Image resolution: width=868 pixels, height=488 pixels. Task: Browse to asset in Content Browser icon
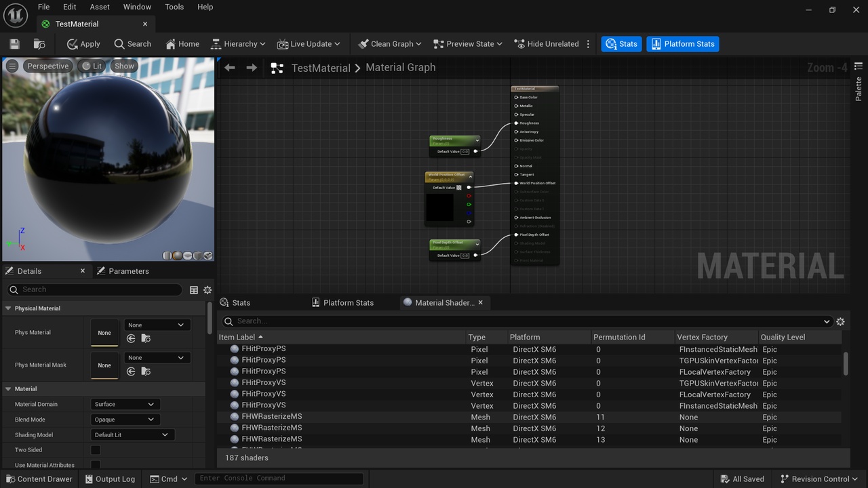[39, 44]
